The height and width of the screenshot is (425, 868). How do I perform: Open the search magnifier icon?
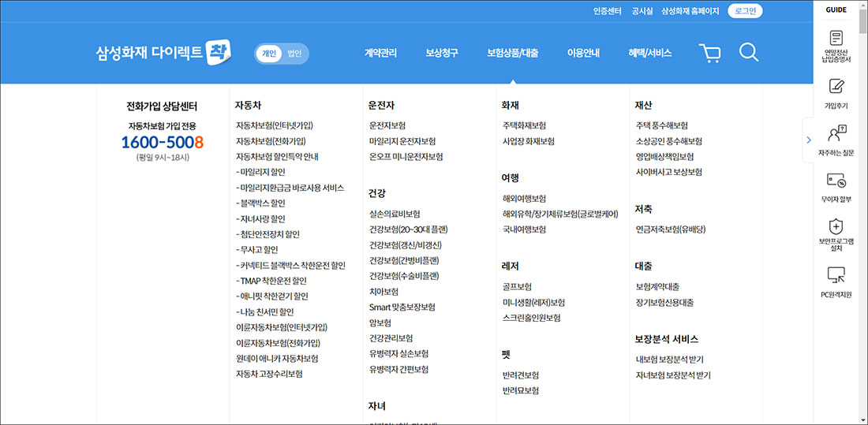748,53
